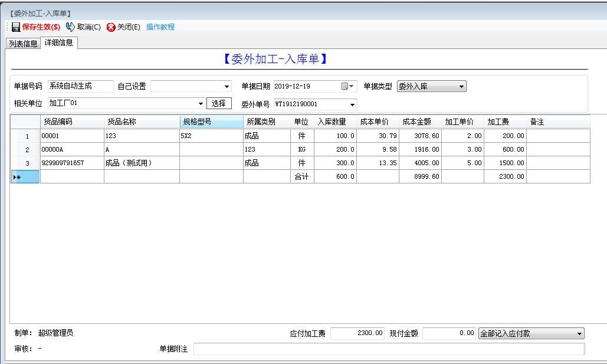Click the 规格型号 column header

(211, 122)
